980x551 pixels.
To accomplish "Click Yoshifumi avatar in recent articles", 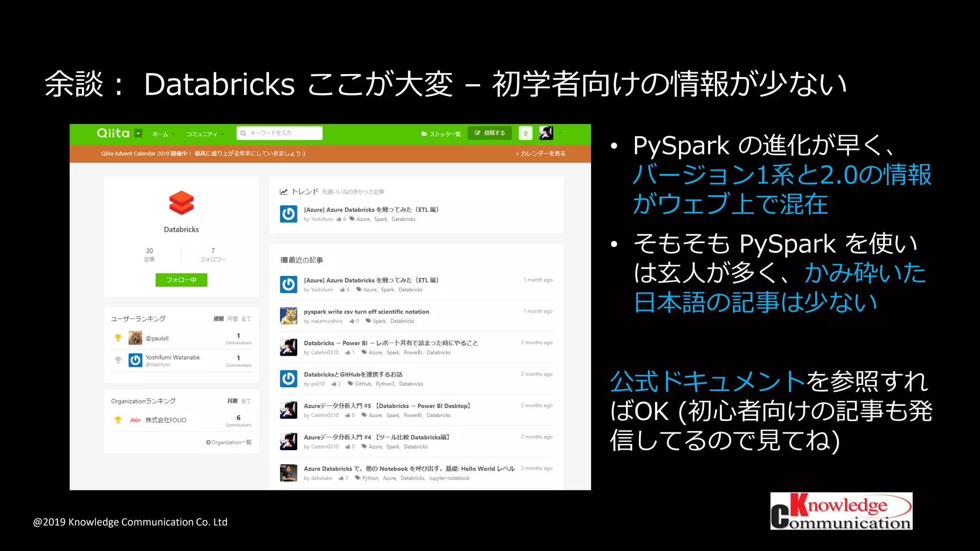I will tap(289, 284).
